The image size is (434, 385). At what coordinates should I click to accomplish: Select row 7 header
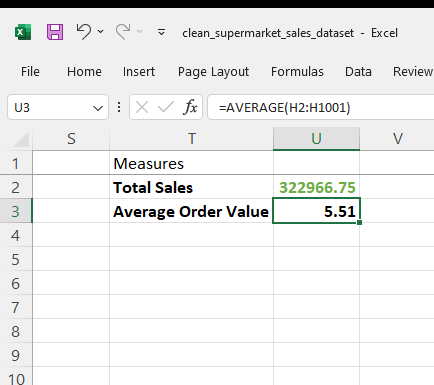[x=16, y=307]
